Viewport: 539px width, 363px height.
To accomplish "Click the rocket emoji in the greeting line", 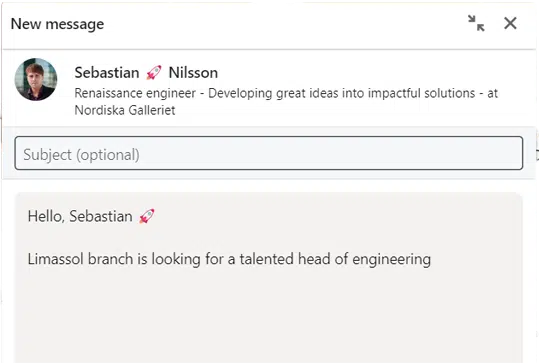I will pyautogui.click(x=147, y=216).
